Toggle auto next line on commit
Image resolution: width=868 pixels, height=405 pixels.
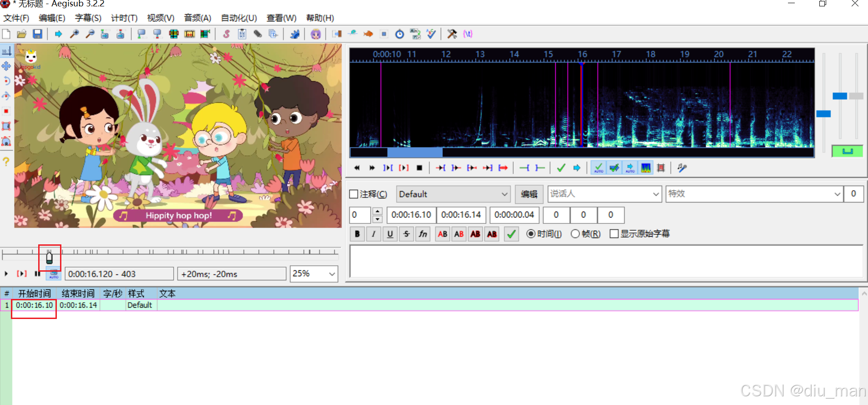(614, 168)
